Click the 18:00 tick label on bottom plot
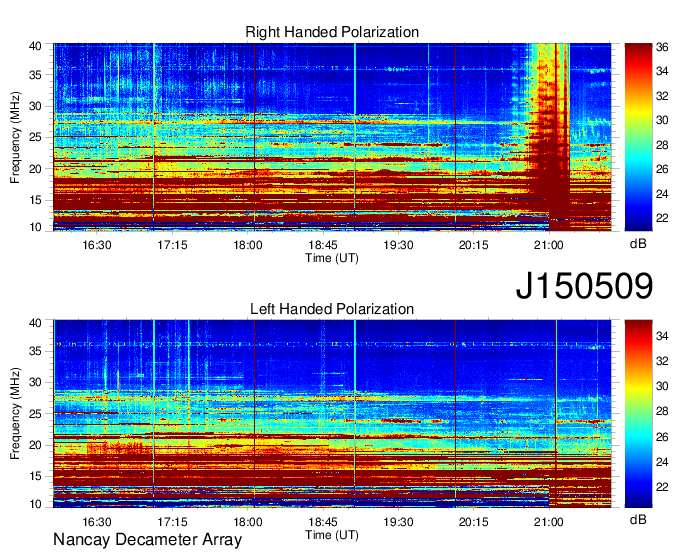The image size is (680, 552). (248, 522)
